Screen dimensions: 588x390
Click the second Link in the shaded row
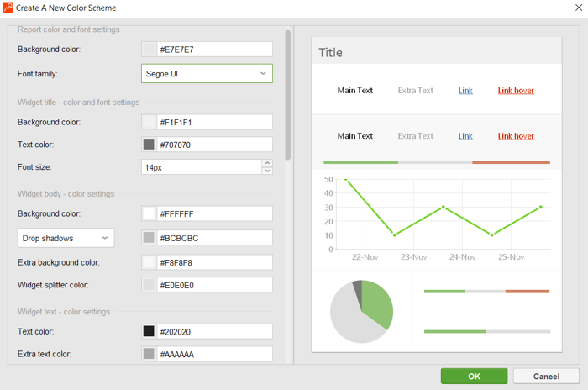point(465,136)
